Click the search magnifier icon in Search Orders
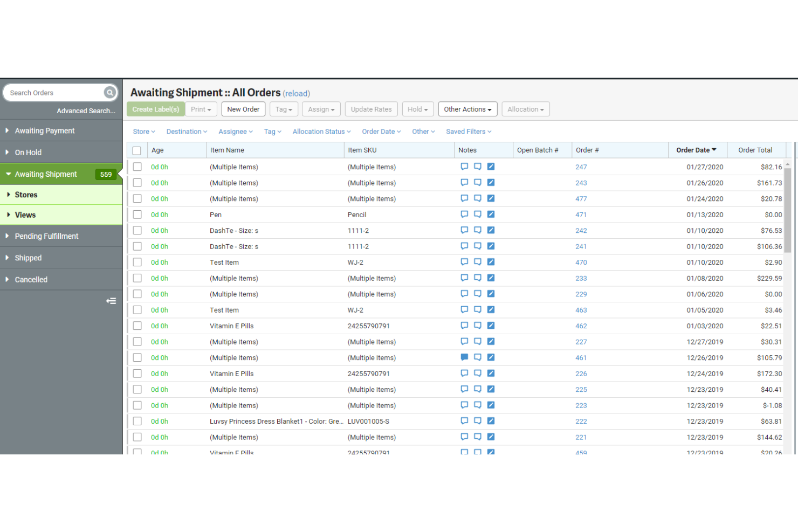 click(x=110, y=93)
